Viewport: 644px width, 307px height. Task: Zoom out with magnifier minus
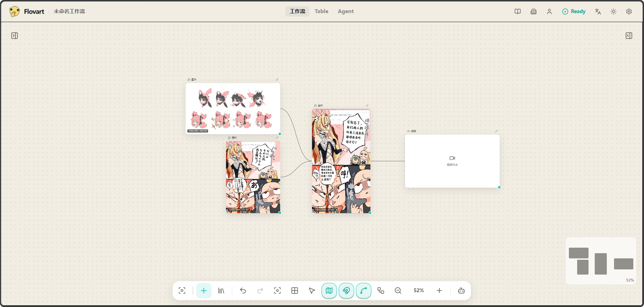(398, 290)
